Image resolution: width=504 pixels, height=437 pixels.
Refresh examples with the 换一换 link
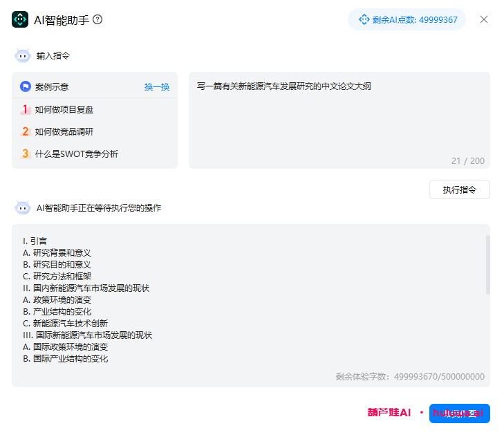click(x=157, y=87)
